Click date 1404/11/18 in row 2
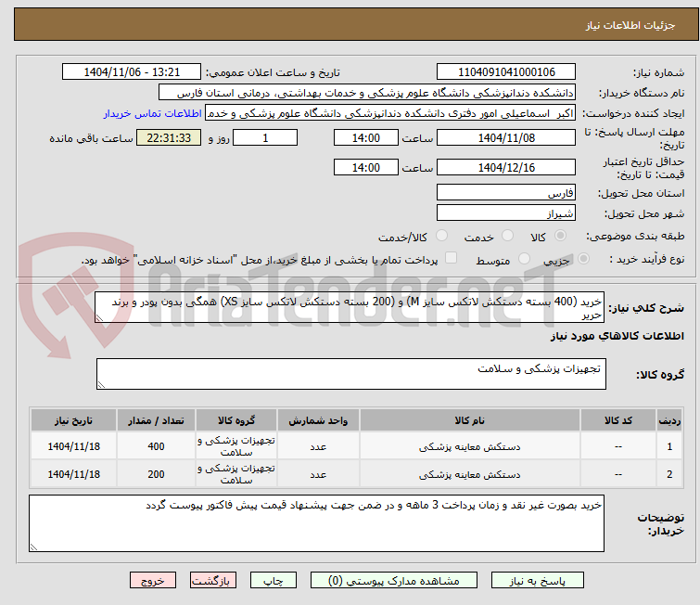The height and width of the screenshot is (605, 700). coord(73,474)
